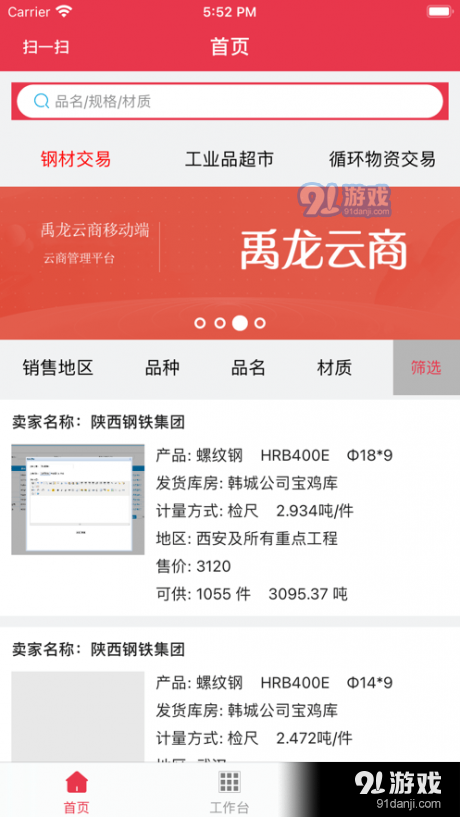The width and height of the screenshot is (460, 817).
Task: Click 可供: 1055 件 3095.37 吨
Action: tap(252, 594)
